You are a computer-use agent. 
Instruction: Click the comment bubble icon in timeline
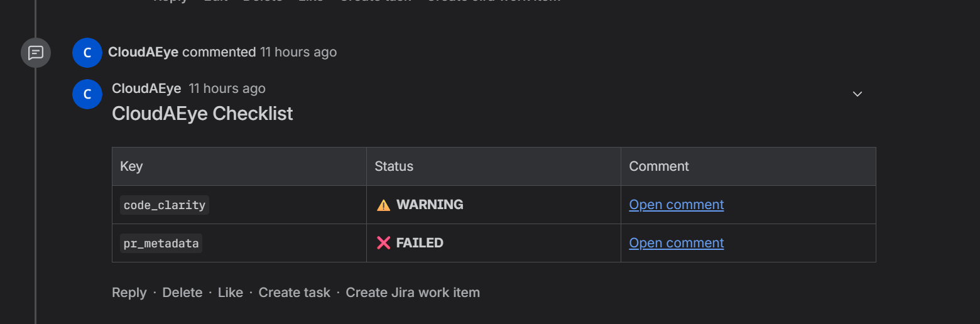pyautogui.click(x=36, y=53)
